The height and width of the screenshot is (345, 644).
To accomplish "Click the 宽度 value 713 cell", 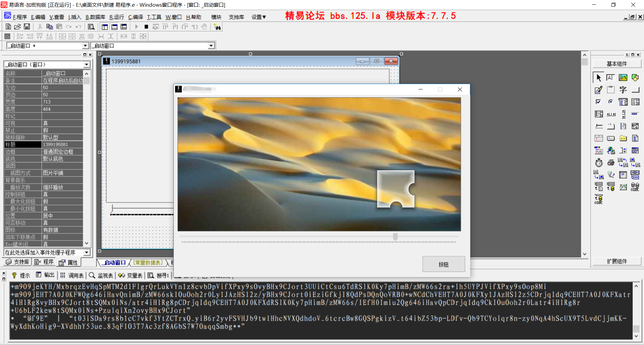I will click(62, 102).
